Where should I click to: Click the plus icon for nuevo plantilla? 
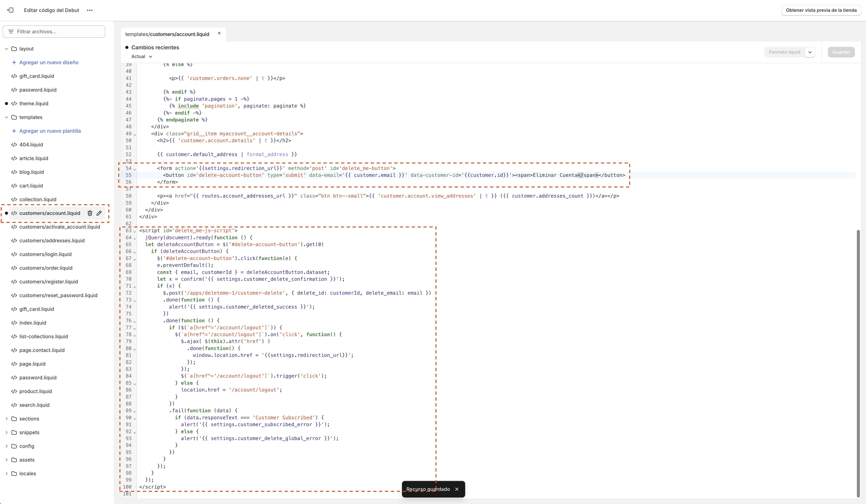[x=14, y=131]
